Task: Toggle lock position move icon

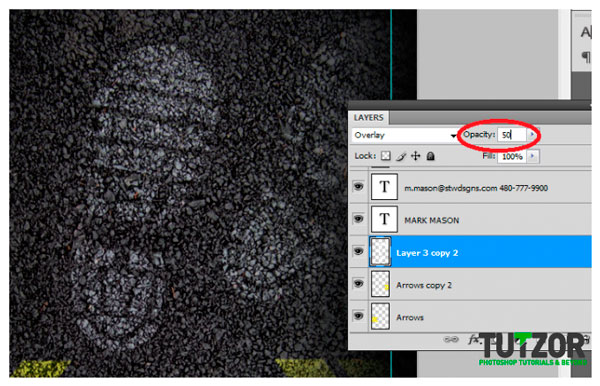Action: 416,156
